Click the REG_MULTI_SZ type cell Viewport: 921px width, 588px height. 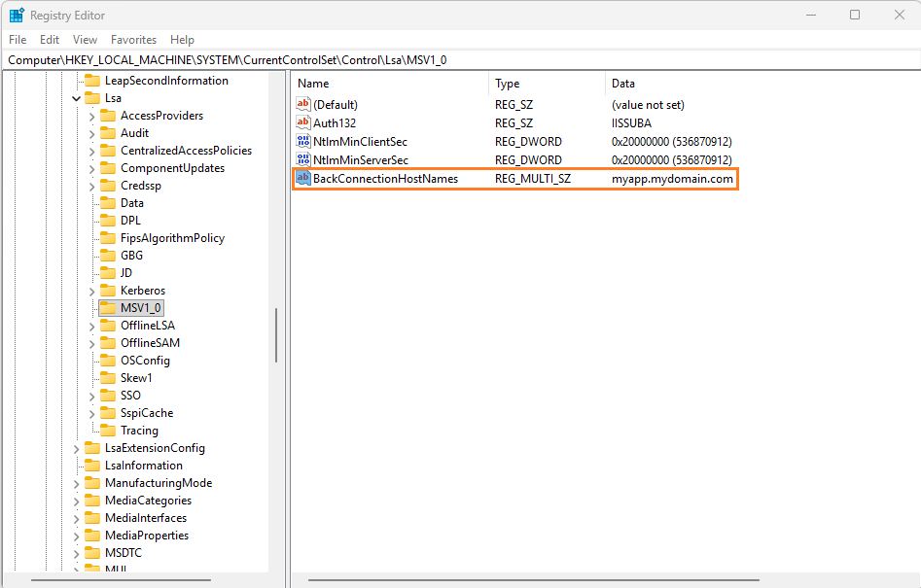pos(533,179)
